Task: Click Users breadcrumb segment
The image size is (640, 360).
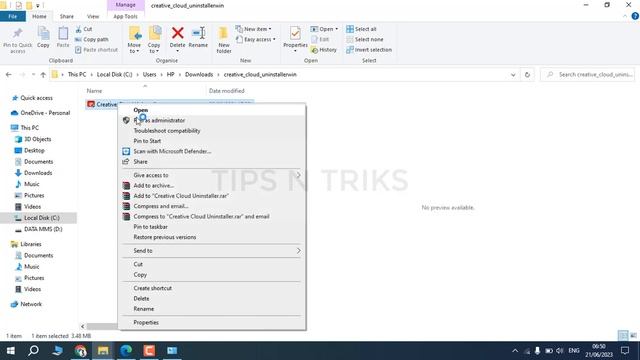Action: point(149,75)
